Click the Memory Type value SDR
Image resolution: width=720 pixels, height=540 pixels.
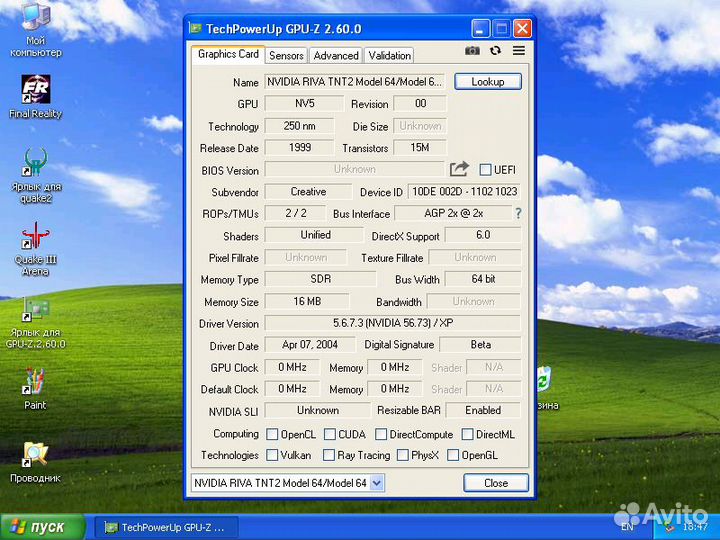coord(320,279)
